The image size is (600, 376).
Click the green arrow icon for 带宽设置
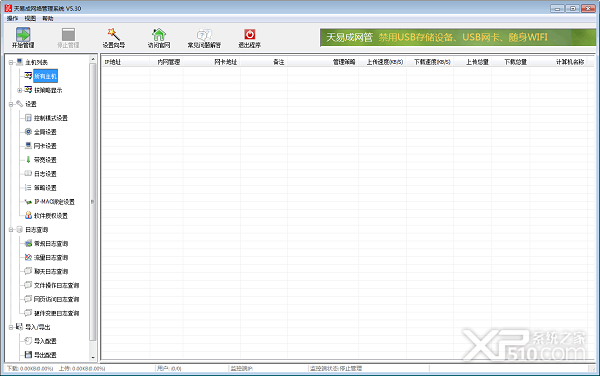click(28, 160)
